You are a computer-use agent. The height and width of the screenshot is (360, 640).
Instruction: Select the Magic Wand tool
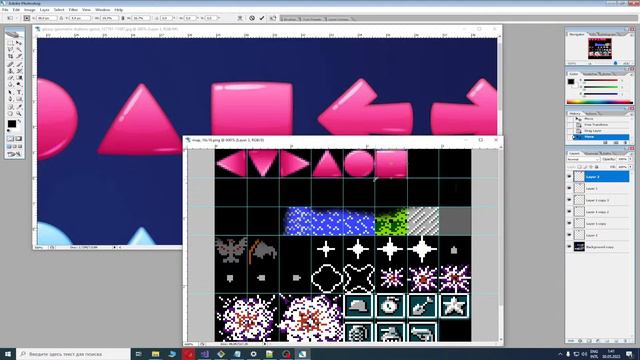(19, 50)
